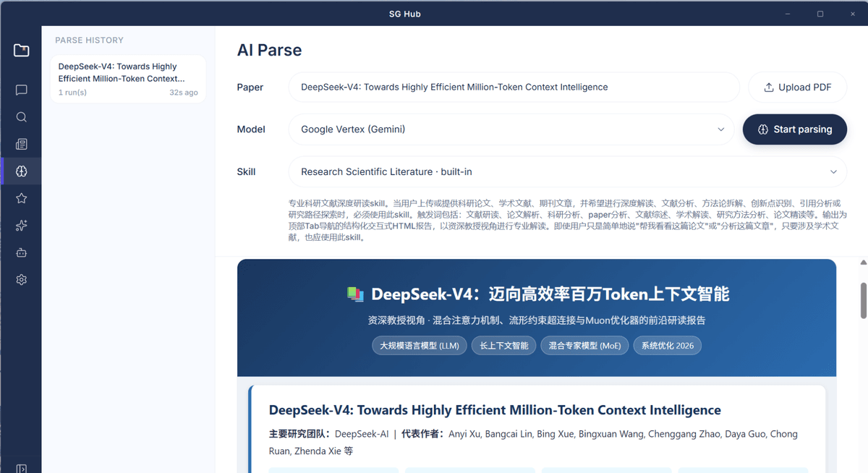Open the Skill dropdown showing Research Scientific Literature

coord(568,171)
